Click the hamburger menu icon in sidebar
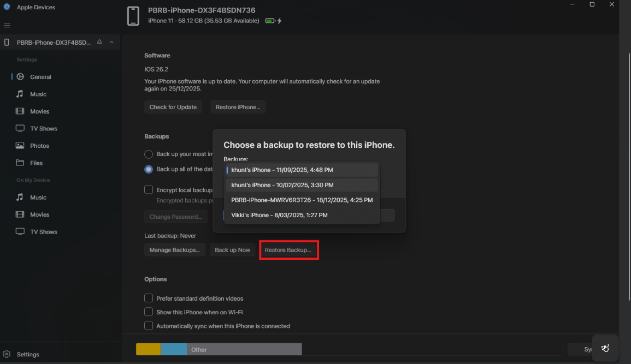The height and width of the screenshot is (364, 631). click(7, 25)
